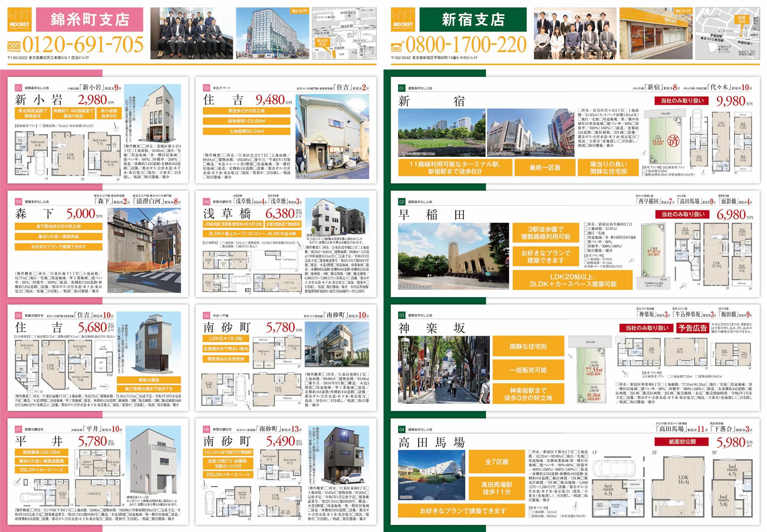Click the 5,490万円 price on 南砂町

pyautogui.click(x=284, y=441)
